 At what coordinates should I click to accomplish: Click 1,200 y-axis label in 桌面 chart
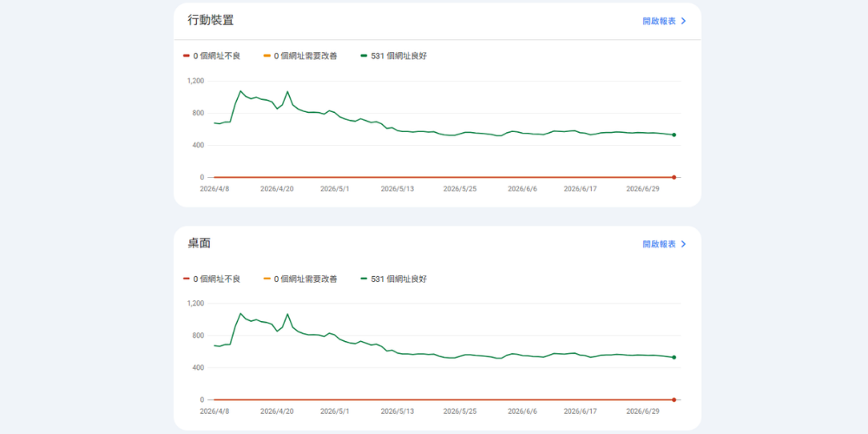[196, 303]
